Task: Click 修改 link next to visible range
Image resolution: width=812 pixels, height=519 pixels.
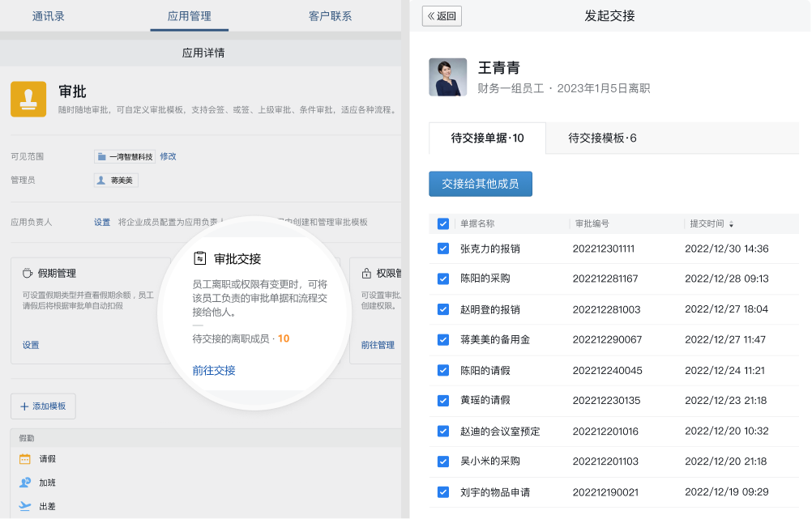Action: point(168,156)
